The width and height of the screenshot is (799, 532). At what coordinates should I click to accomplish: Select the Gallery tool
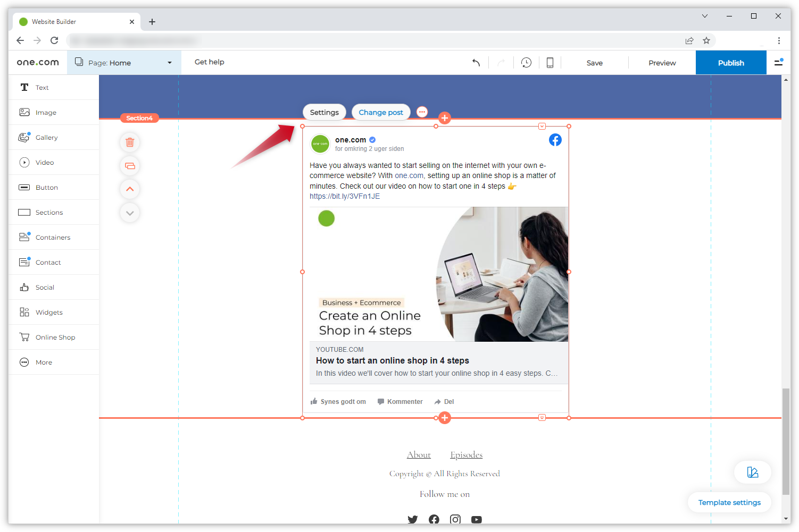[47, 137]
